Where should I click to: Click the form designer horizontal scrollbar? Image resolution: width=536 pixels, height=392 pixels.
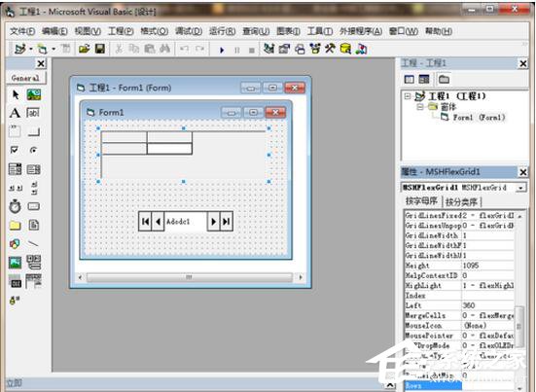point(190,277)
